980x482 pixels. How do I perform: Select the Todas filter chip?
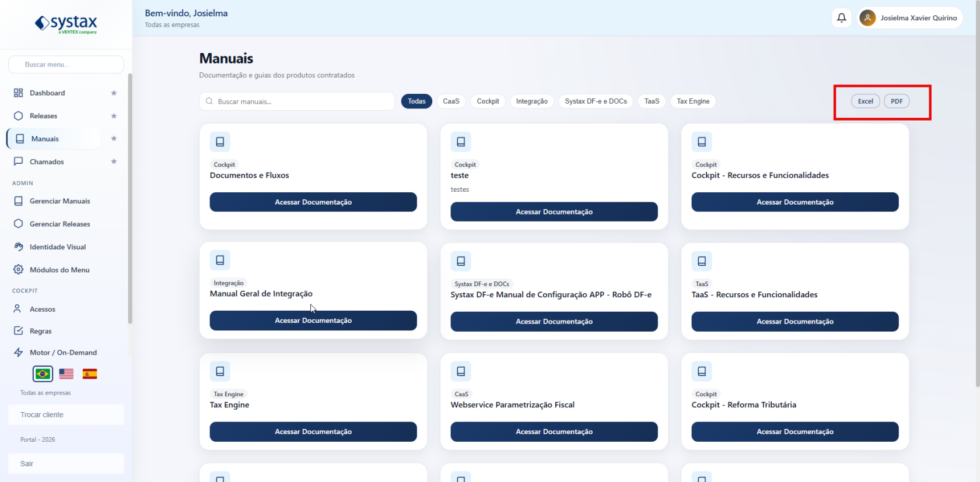click(x=416, y=101)
